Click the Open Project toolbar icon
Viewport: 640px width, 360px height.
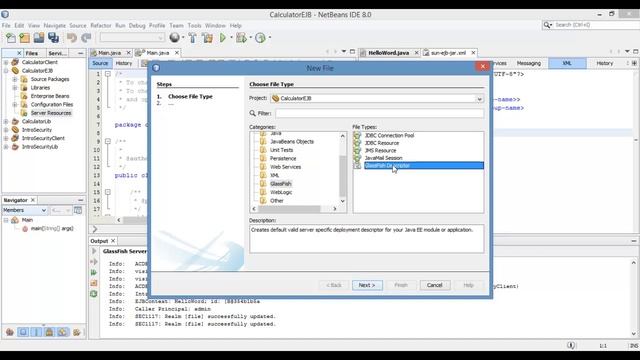click(x=39, y=38)
